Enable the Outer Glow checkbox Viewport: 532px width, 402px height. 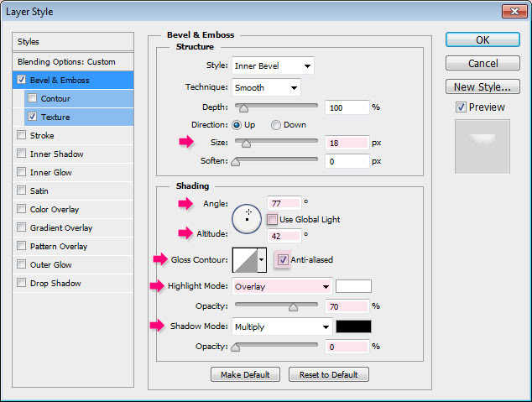click(21, 264)
